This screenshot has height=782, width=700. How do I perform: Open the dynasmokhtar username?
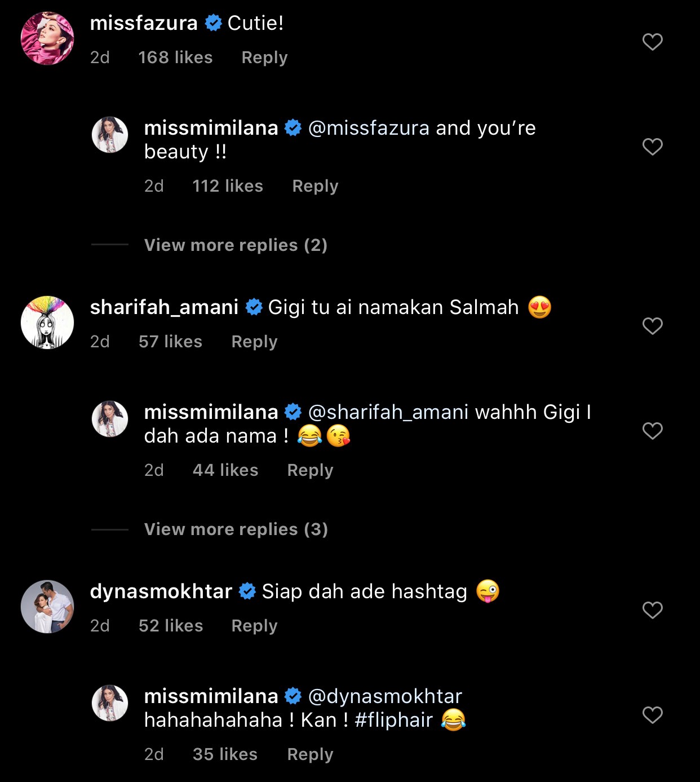tap(161, 591)
